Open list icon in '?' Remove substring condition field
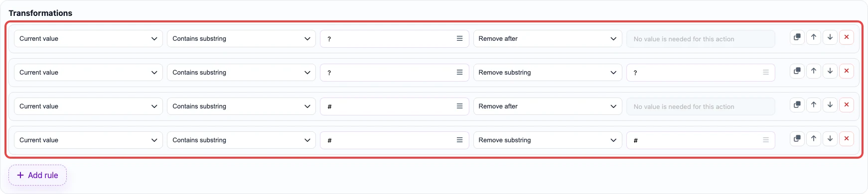Viewport: 868px width, 194px height. pyautogui.click(x=459, y=72)
